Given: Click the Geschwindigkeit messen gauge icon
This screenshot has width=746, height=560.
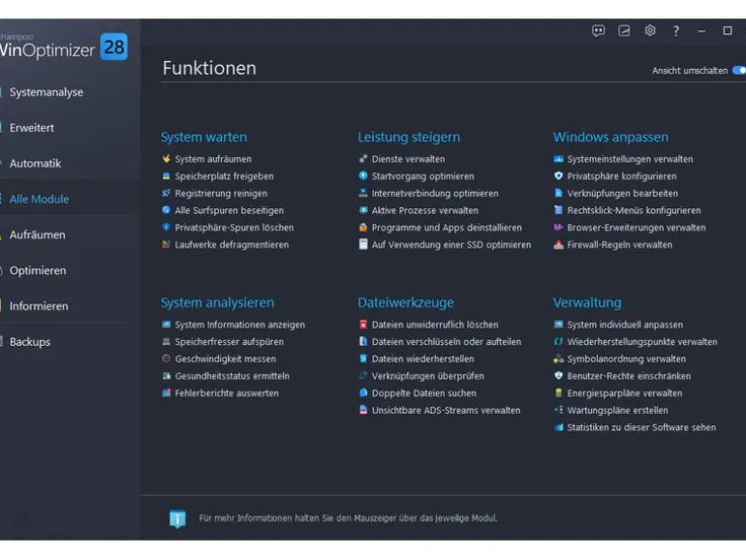Looking at the screenshot, I should click(x=166, y=358).
